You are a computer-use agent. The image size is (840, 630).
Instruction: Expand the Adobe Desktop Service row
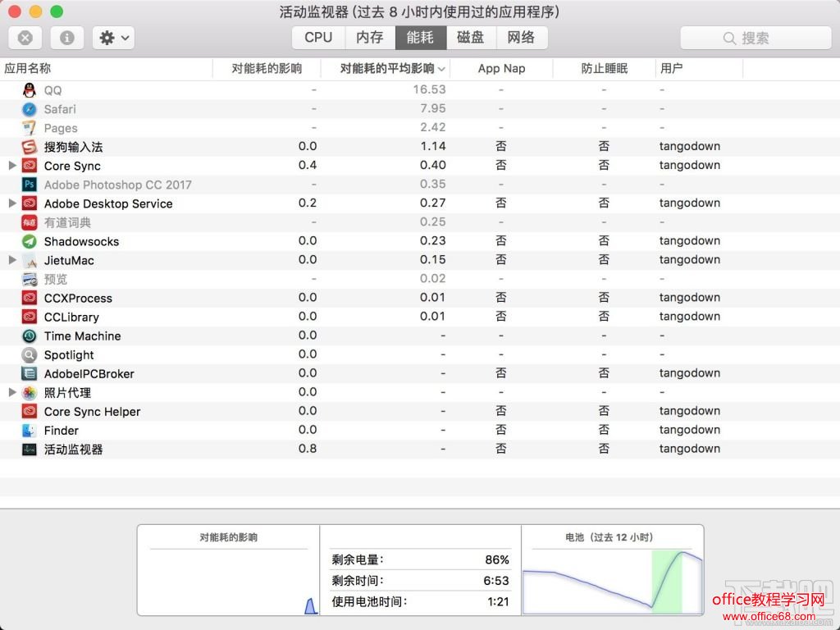coord(11,203)
